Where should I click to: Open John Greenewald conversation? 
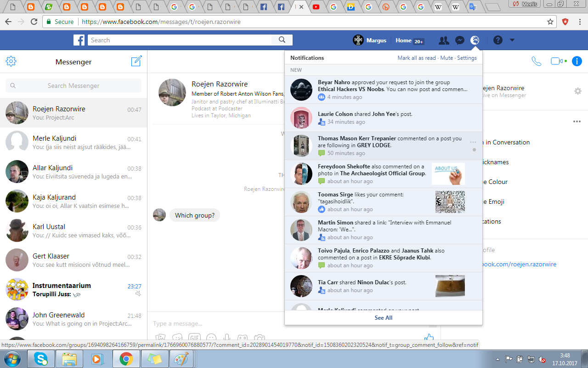point(73,319)
